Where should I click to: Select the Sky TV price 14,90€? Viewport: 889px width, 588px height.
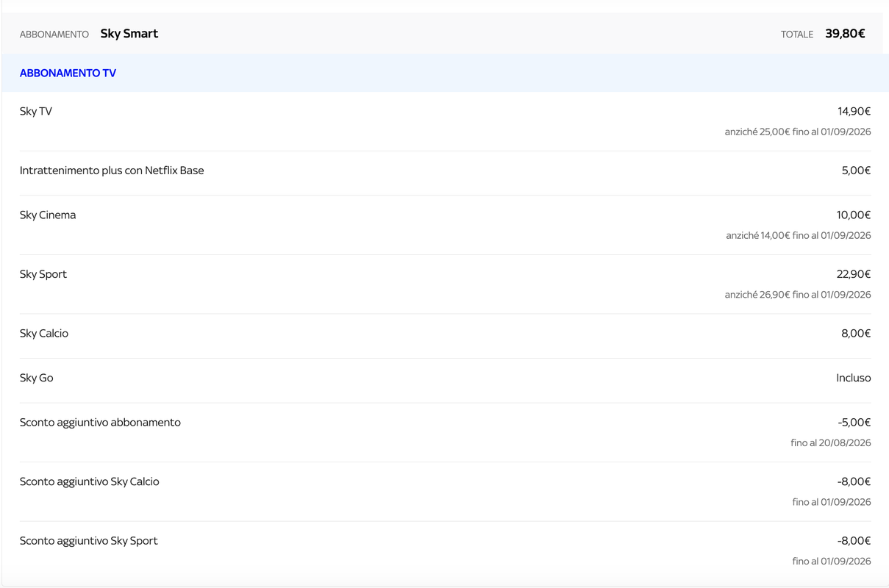tap(854, 111)
